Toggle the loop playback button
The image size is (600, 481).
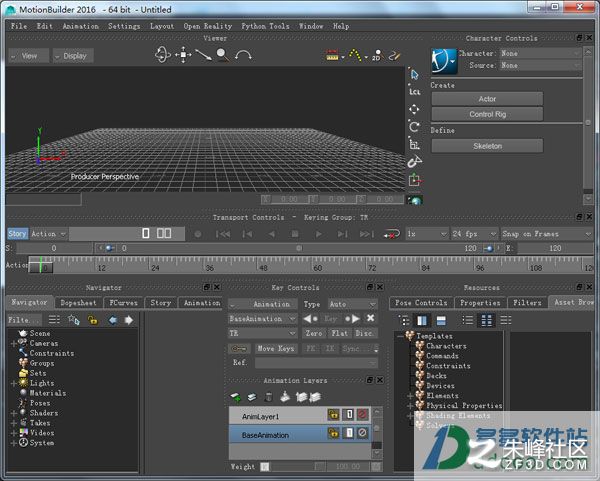[x=392, y=234]
